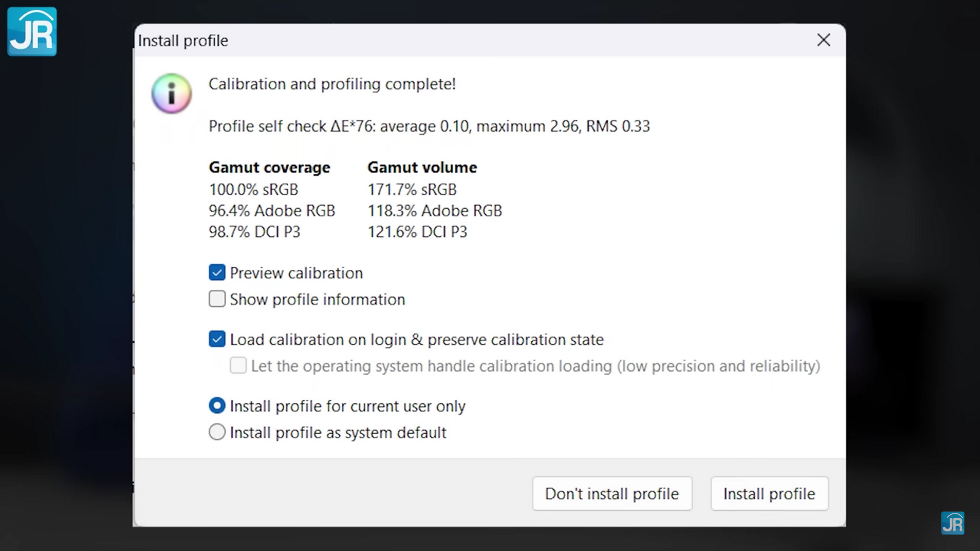Click the Profile self check ΔE*76 line

pos(429,126)
